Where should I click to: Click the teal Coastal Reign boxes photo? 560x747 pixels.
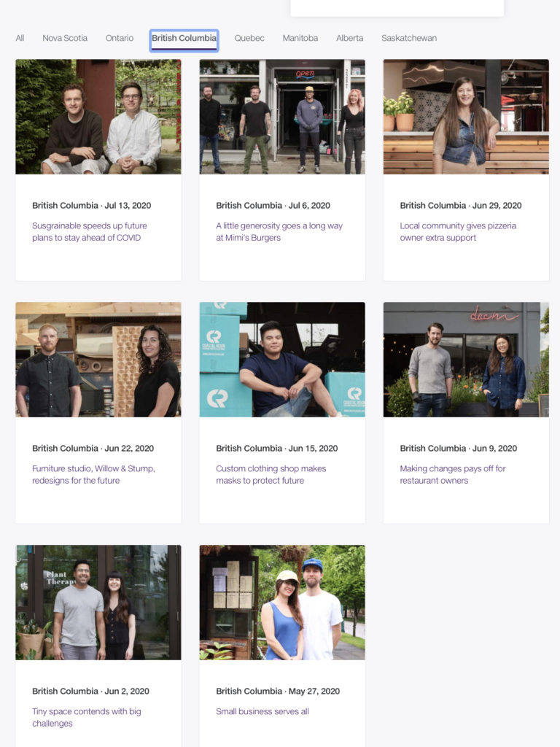[x=282, y=359]
